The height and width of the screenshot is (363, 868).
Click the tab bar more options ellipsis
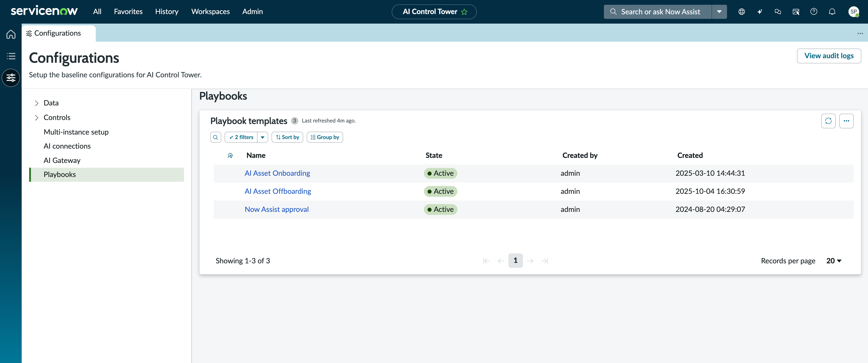[860, 33]
